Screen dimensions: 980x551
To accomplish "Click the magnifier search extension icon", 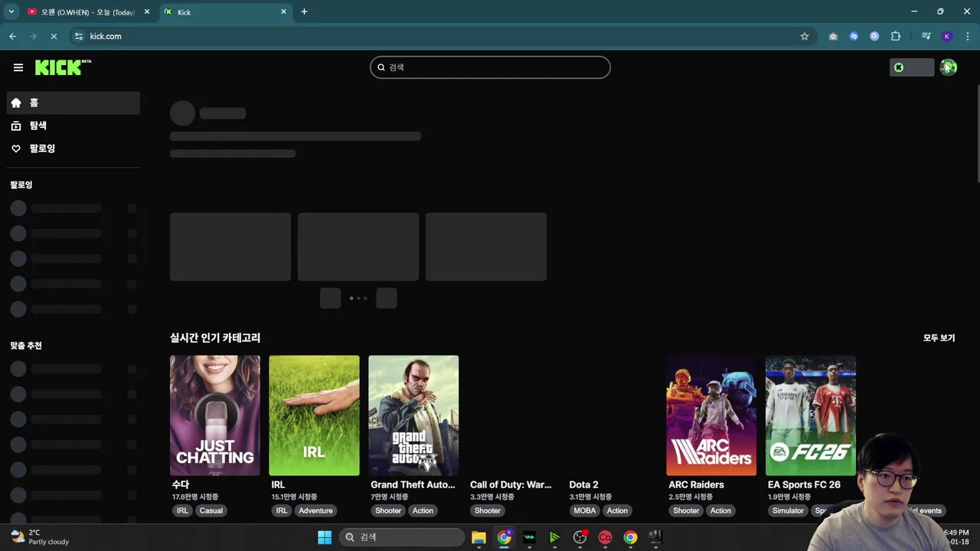I will 874,36.
